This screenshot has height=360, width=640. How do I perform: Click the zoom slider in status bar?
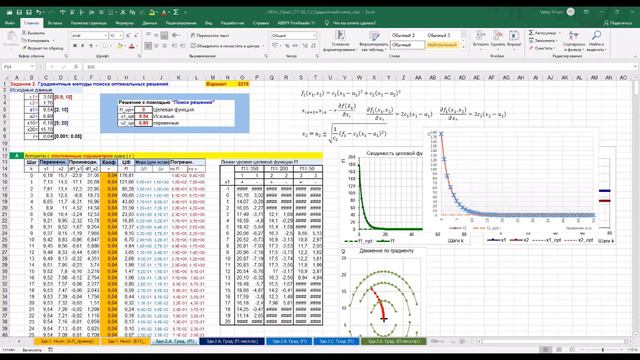click(x=602, y=350)
